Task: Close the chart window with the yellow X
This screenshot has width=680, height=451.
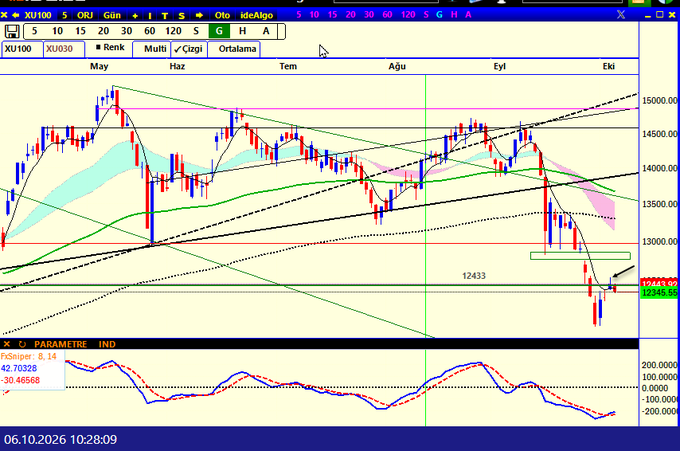Action: coord(673,15)
